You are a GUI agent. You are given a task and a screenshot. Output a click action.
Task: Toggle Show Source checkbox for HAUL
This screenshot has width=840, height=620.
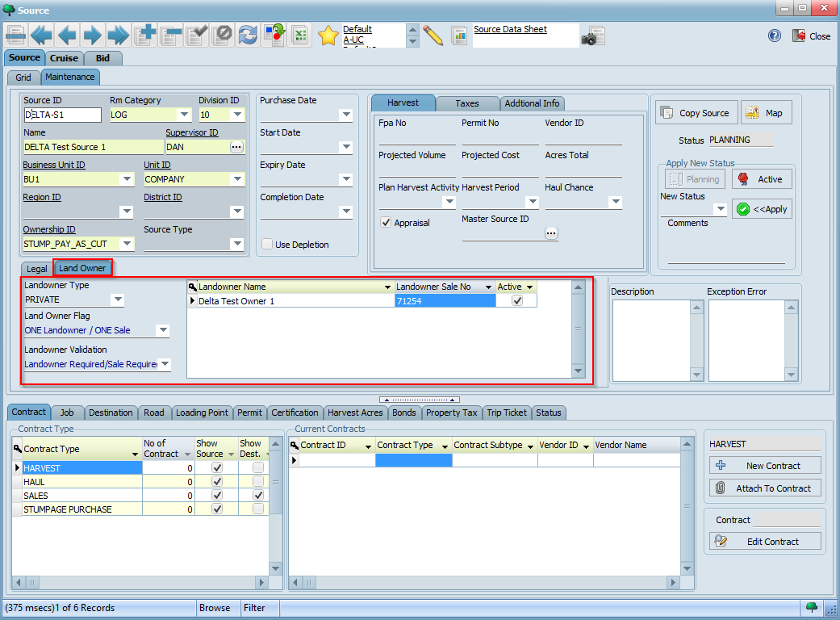[x=217, y=481]
